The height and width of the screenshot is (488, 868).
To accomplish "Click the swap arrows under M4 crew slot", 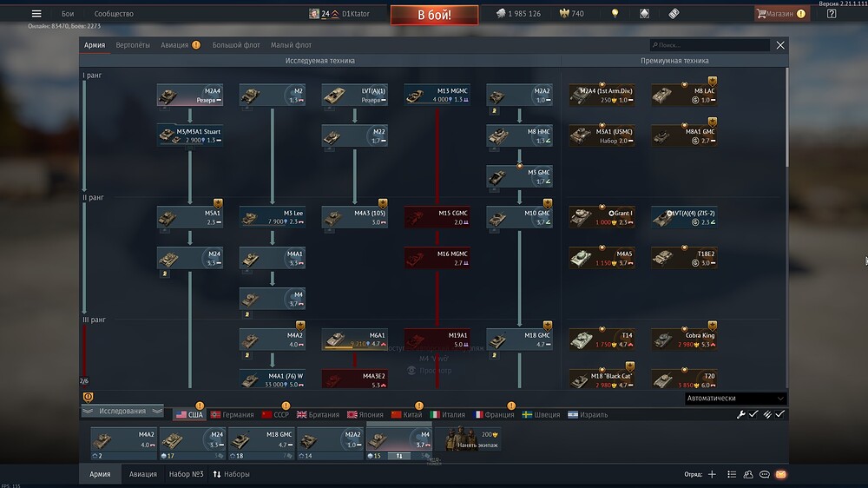I will click(x=399, y=456).
